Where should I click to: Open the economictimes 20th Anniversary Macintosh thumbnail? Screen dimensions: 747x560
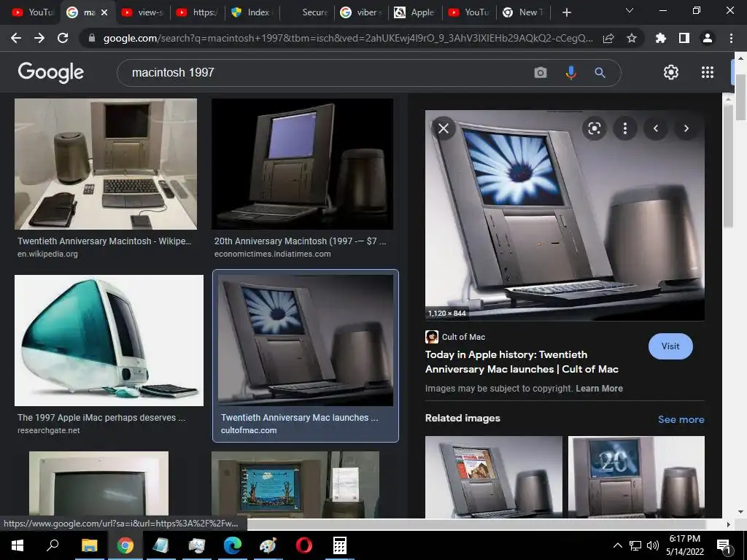[x=303, y=164]
